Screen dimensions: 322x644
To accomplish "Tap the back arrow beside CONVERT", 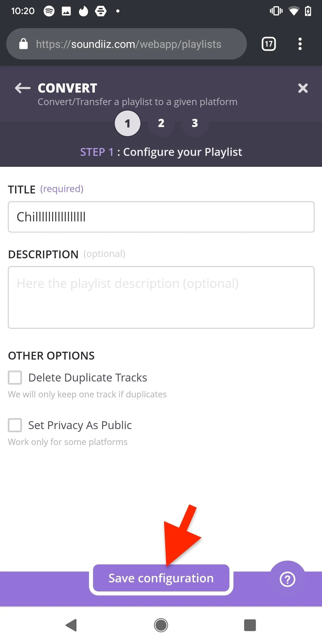I will pyautogui.click(x=23, y=88).
